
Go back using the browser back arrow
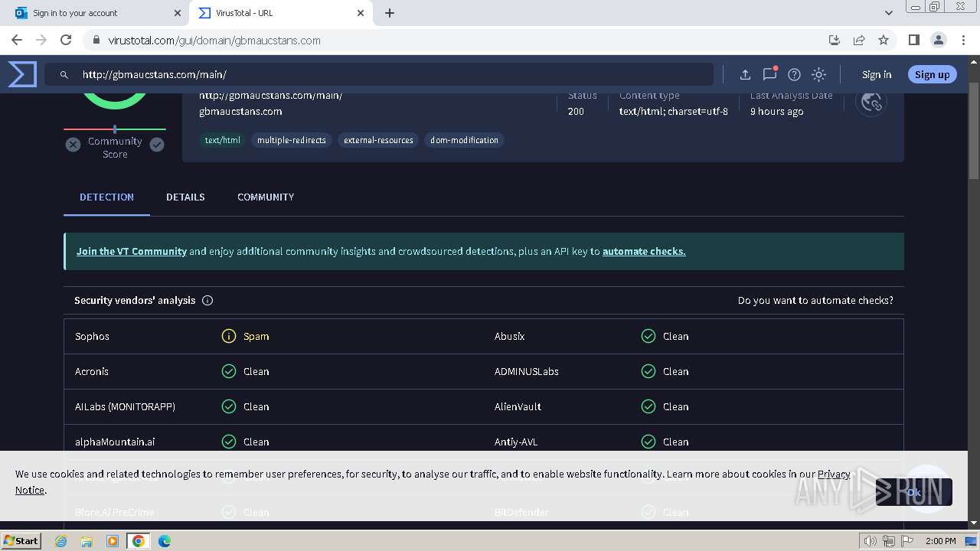pyautogui.click(x=17, y=40)
